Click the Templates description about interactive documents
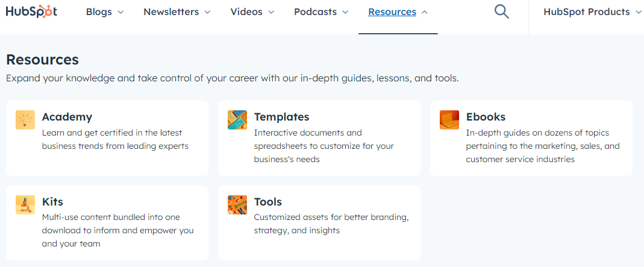Image resolution: width=644 pixels, height=267 pixels. click(x=324, y=146)
